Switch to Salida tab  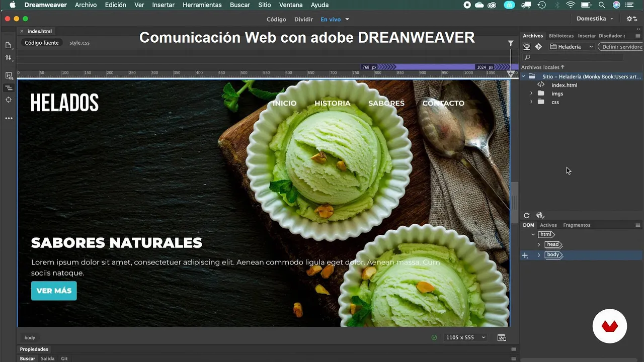click(48, 358)
